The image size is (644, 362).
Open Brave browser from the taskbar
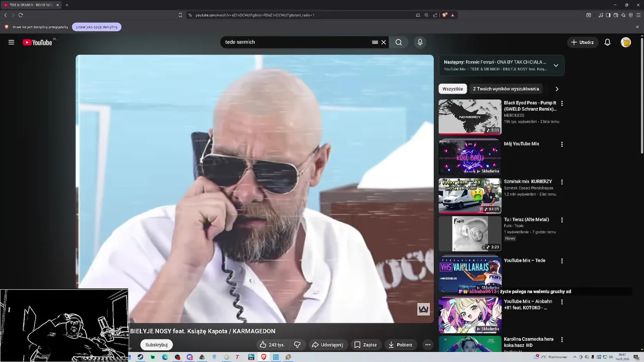pos(264,357)
